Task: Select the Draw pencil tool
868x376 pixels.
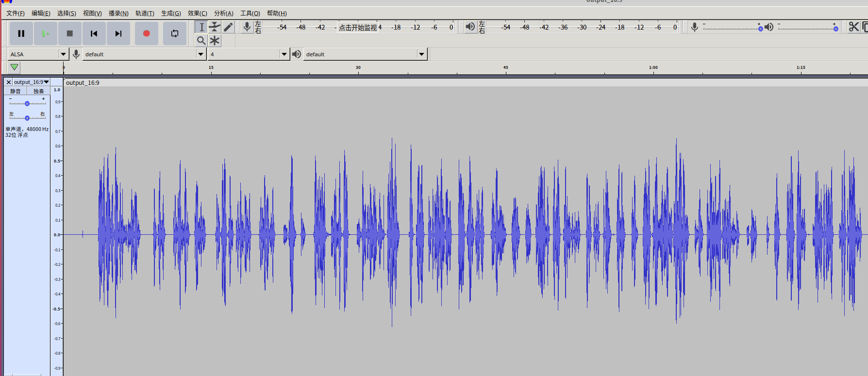Action: pyautogui.click(x=228, y=27)
